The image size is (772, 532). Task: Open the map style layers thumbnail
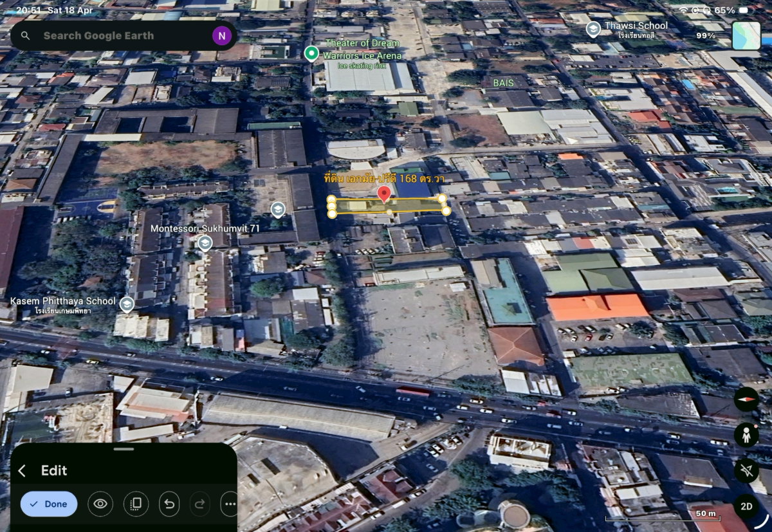(746, 35)
